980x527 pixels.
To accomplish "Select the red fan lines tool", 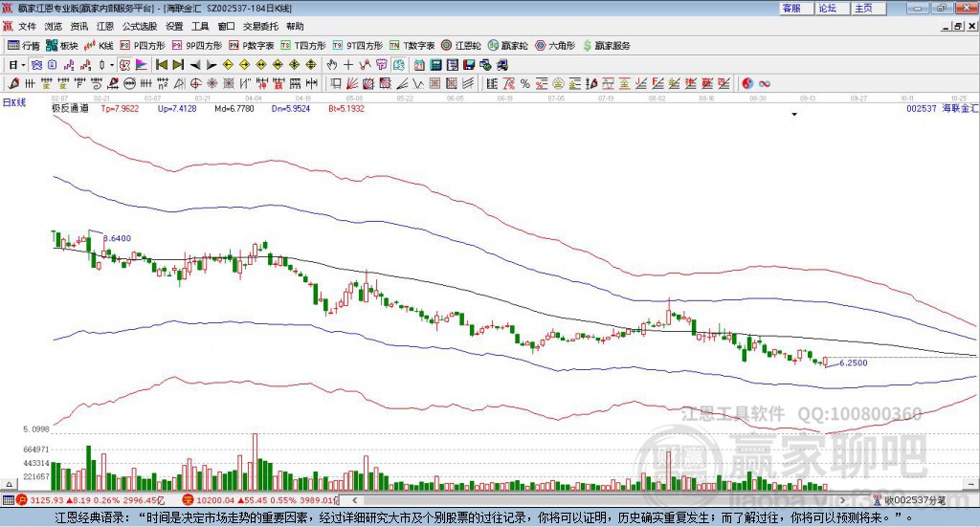I will pyautogui.click(x=351, y=83).
